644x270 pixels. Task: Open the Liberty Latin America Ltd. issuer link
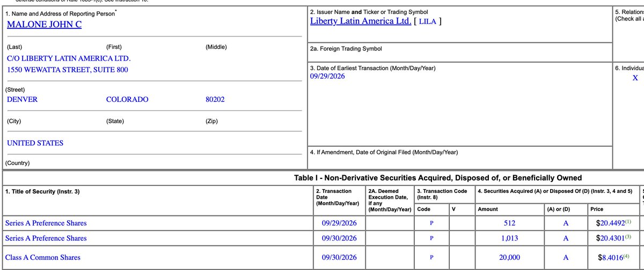(361, 21)
